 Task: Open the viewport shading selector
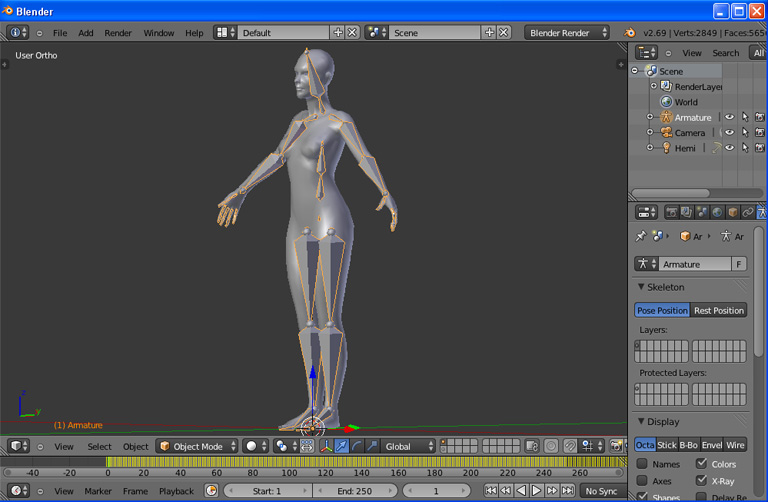(256, 446)
